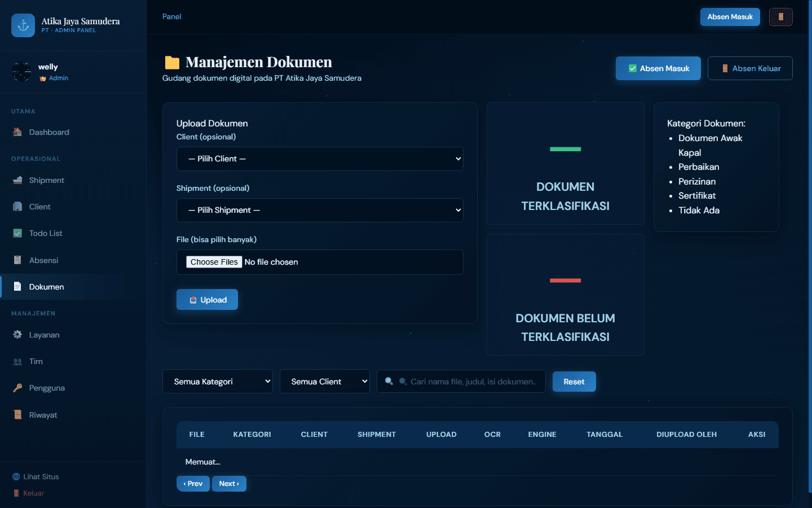Click the Reset filter button
The width and height of the screenshot is (812, 508).
coord(574,382)
